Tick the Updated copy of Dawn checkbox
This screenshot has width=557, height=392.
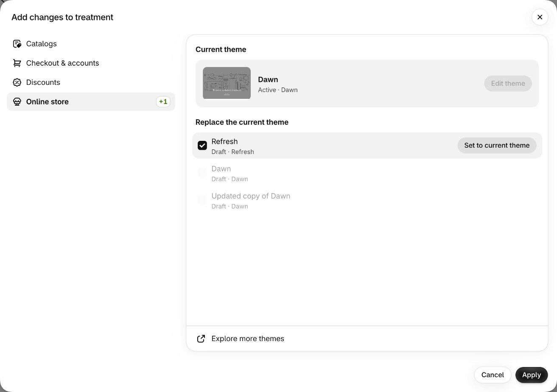point(202,200)
